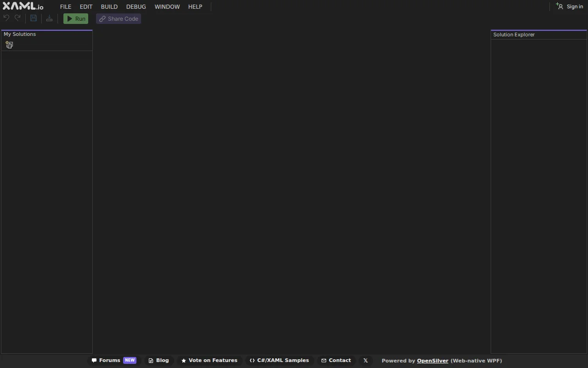Screen dimensions: 588x368
Task: Select the Solution Explorer panel header
Action: pyautogui.click(x=514, y=34)
